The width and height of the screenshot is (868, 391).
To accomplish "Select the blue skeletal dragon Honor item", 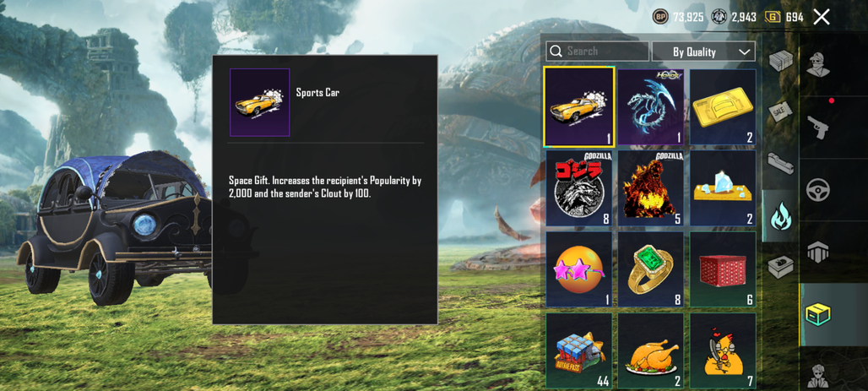I will pos(651,107).
